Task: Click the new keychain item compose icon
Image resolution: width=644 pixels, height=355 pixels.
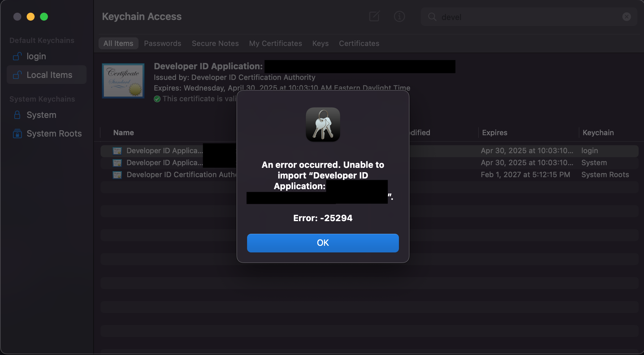Action: (374, 16)
